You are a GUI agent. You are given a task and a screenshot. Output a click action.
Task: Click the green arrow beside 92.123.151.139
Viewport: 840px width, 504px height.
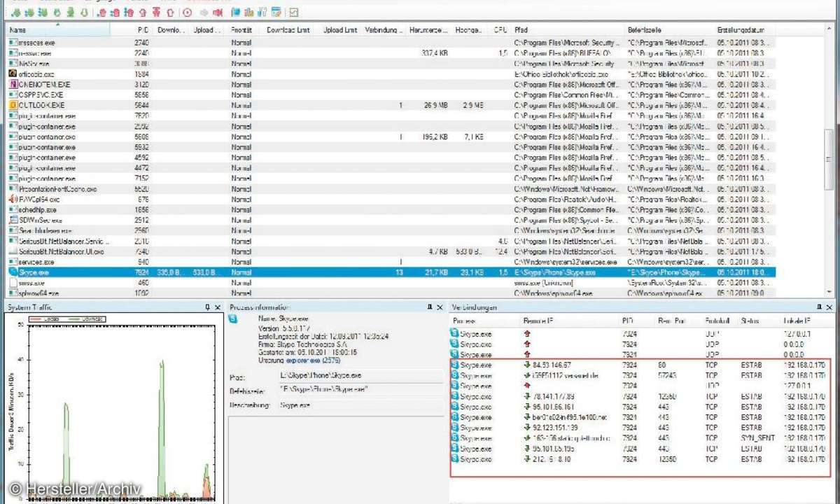(x=527, y=428)
